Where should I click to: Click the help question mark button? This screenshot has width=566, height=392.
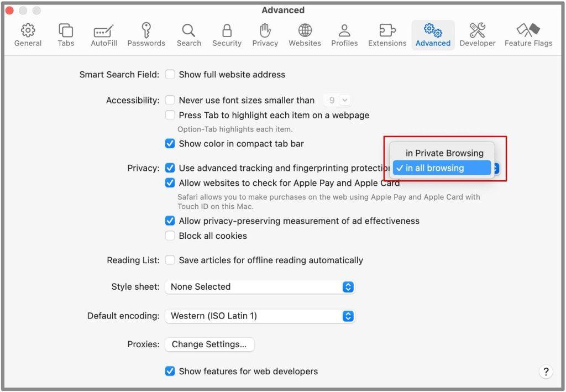tap(546, 372)
